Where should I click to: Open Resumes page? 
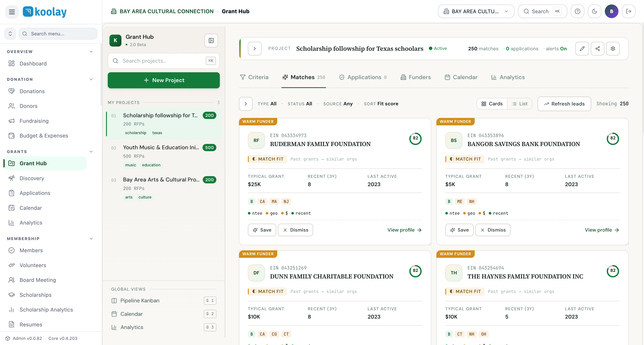pyautogui.click(x=46, y=325)
